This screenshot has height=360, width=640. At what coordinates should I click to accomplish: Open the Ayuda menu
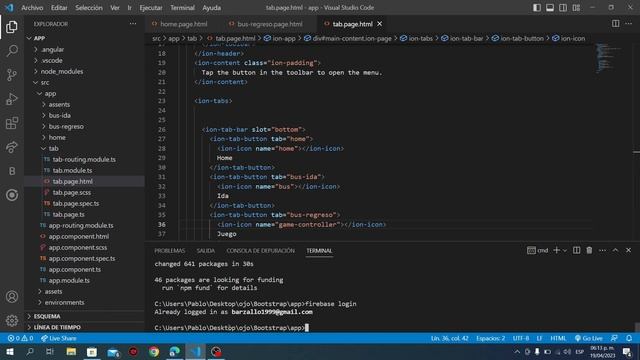click(211, 7)
